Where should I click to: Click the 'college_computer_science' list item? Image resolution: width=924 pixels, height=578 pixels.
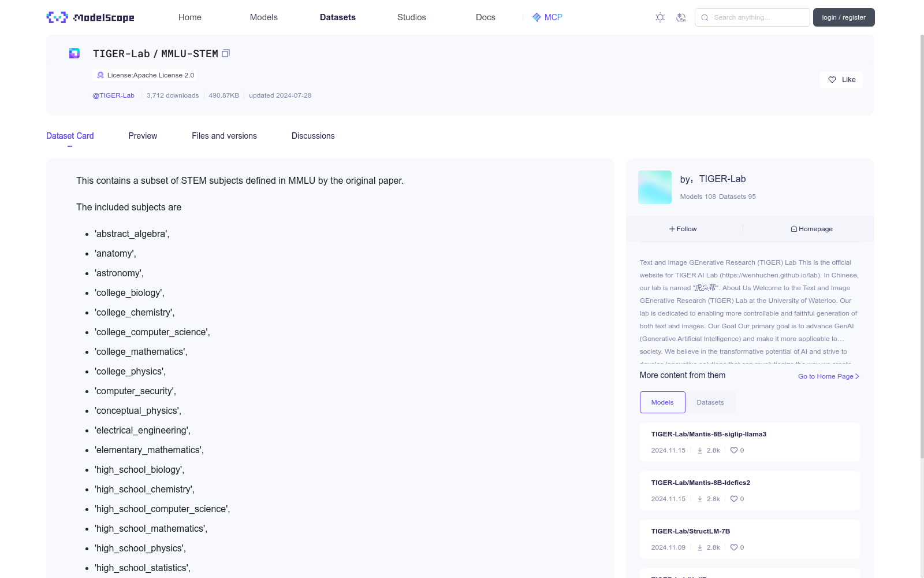(152, 332)
